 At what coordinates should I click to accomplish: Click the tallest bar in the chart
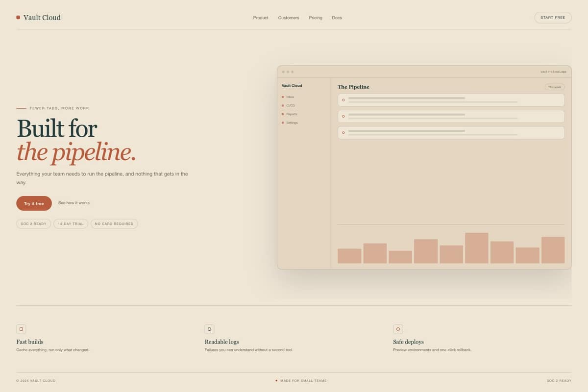477,248
